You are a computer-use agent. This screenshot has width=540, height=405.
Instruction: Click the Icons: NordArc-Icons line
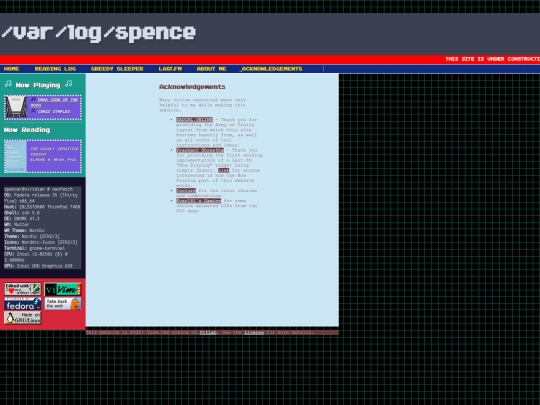40,242
